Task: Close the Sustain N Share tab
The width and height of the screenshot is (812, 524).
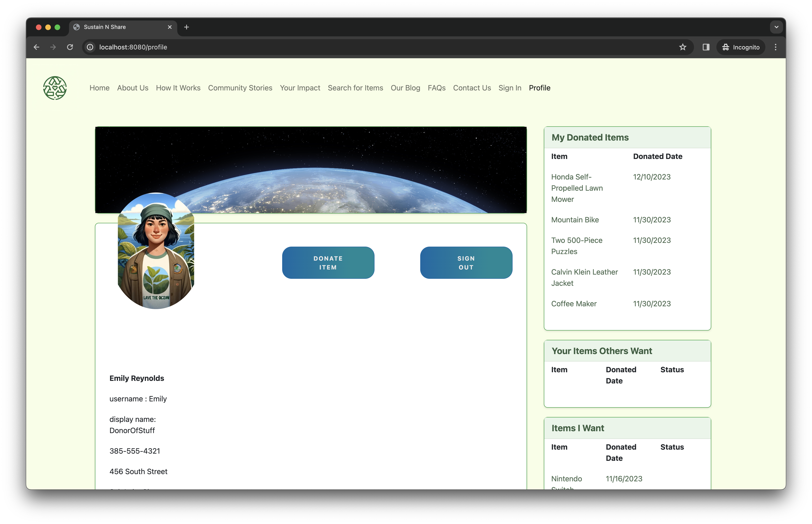Action: coord(170,27)
